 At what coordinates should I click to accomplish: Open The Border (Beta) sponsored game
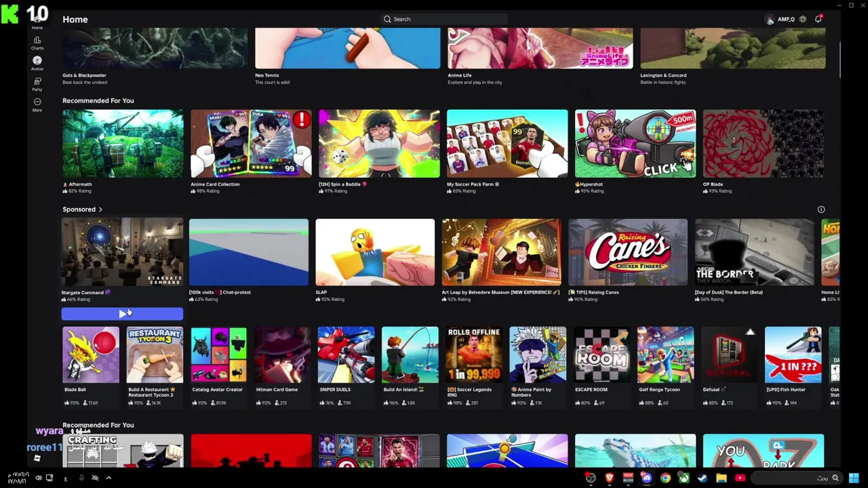[x=755, y=252]
